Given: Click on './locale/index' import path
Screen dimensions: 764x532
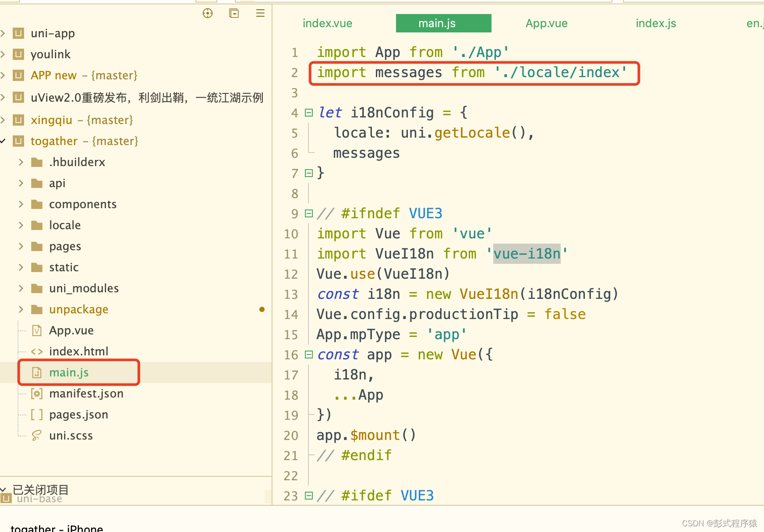Looking at the screenshot, I should (x=561, y=73).
